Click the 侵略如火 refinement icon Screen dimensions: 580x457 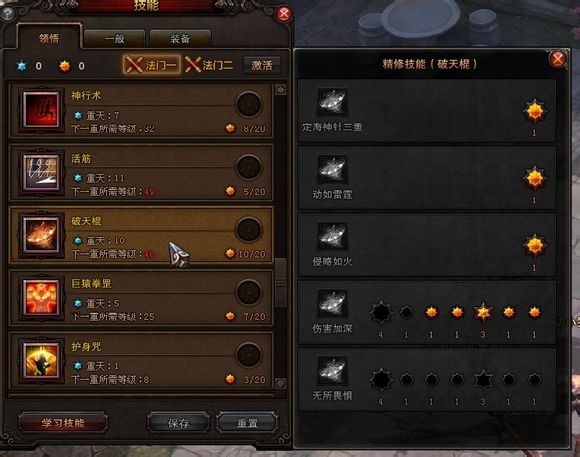click(333, 236)
